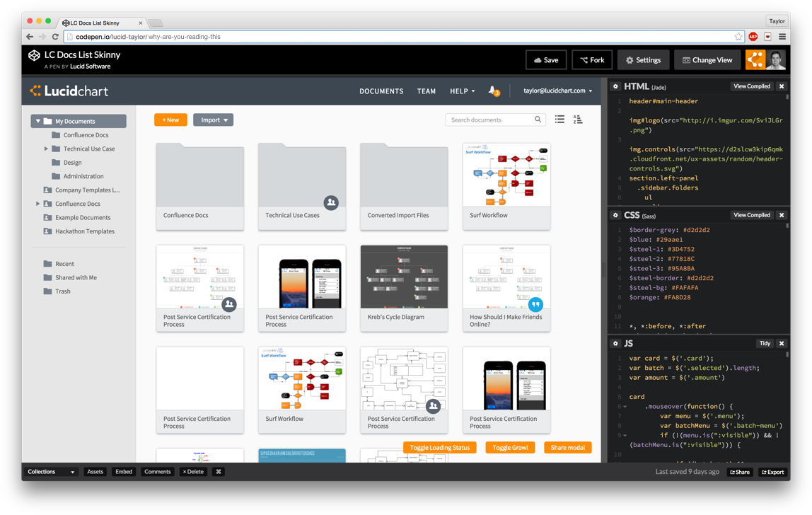This screenshot has height=515, width=812.
Task: Click the Toggle Growl button
Action: [x=510, y=448]
